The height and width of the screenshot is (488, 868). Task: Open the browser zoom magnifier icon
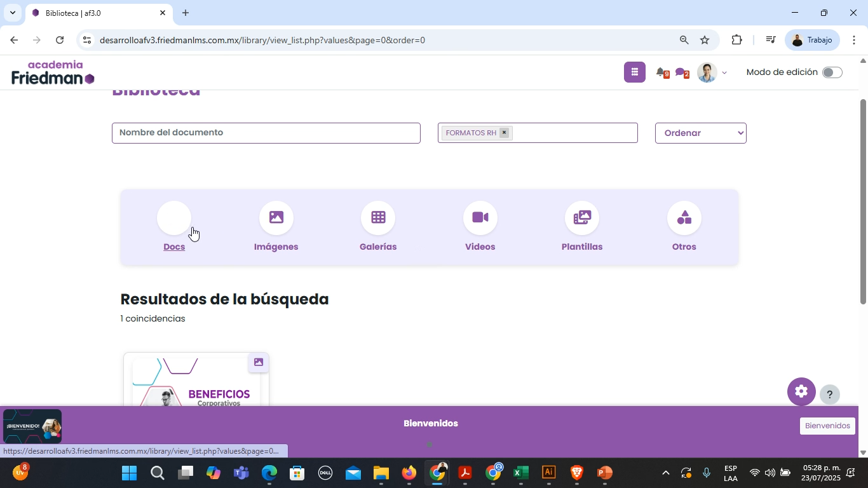[684, 40]
